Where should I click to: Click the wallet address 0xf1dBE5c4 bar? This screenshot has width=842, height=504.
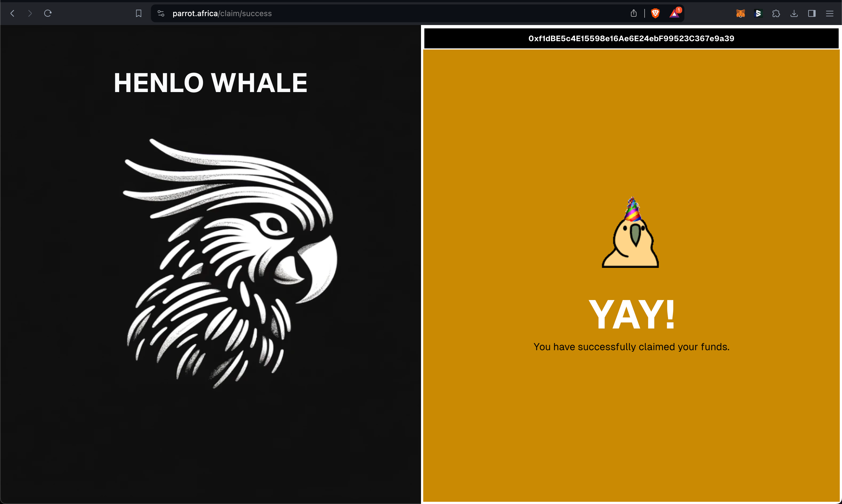point(631,38)
